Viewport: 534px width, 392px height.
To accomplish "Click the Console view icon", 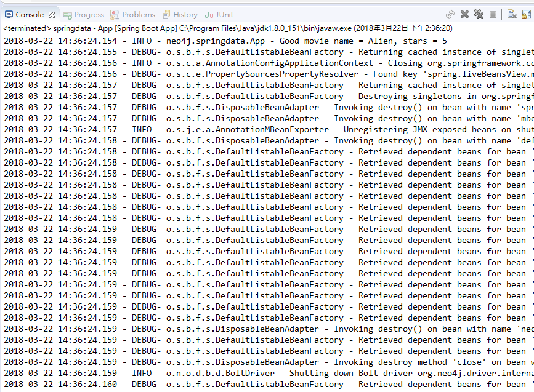I will (x=9, y=14).
